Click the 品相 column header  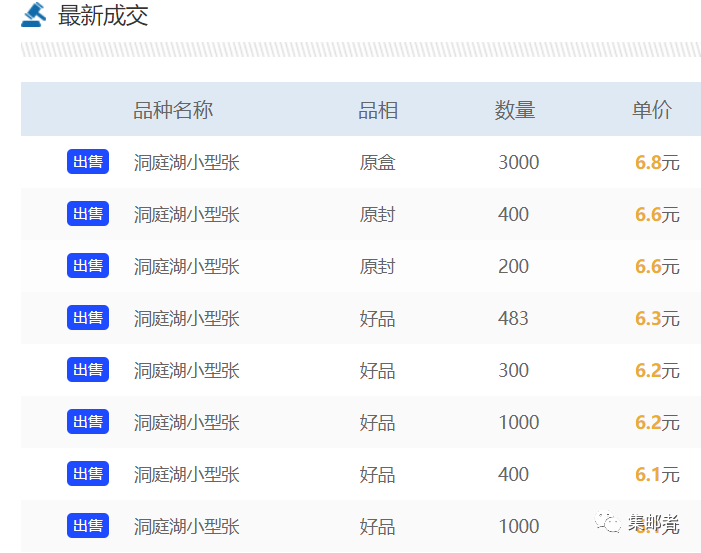(378, 110)
